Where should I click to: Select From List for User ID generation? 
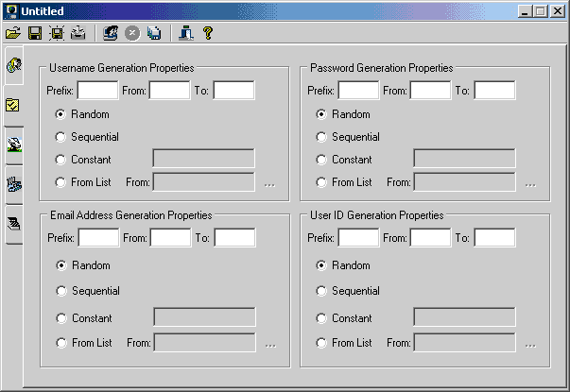point(344,343)
